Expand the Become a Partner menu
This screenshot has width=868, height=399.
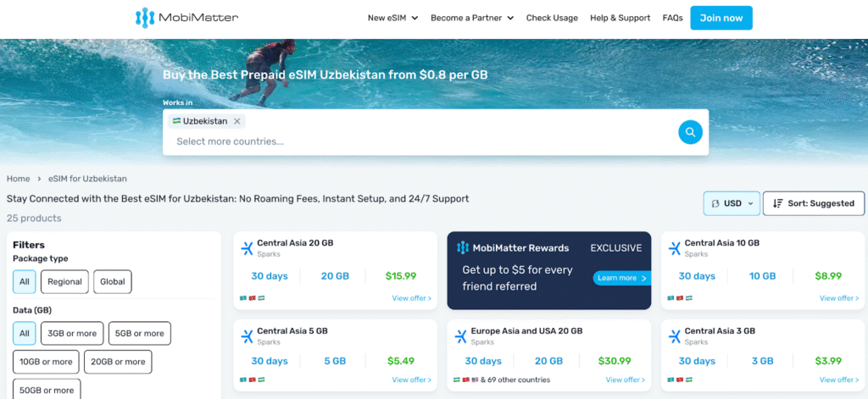pyautogui.click(x=472, y=18)
